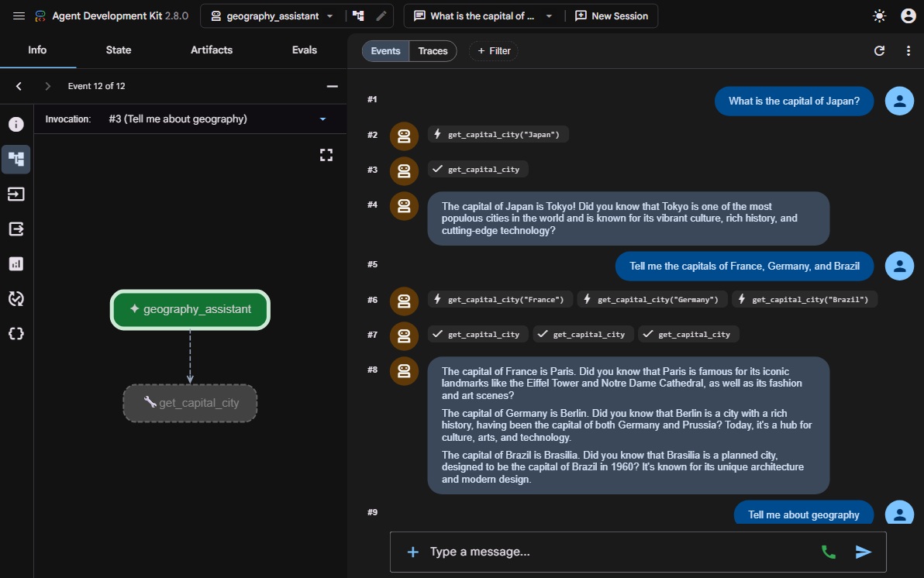Viewport: 924px width, 578px height.
Task: Open the three-dot more options menu
Action: pos(908,50)
